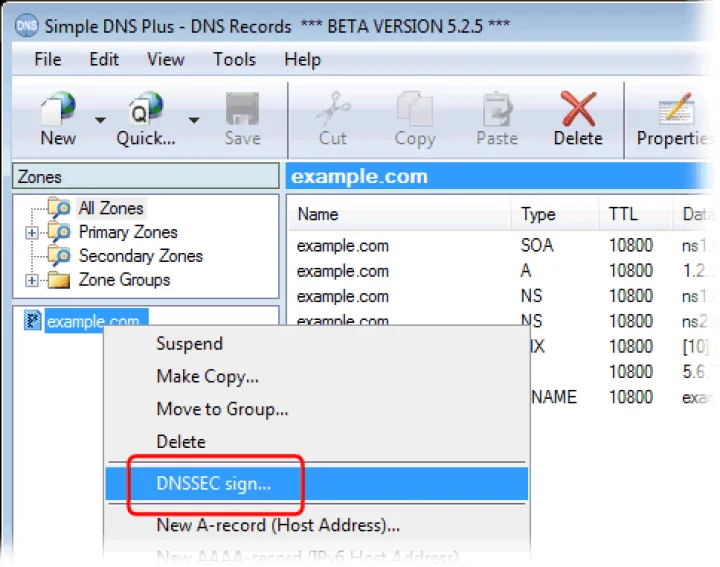Screen dimensions: 720x567
Task: Open the dropdown arrow beside New
Action: 101,120
